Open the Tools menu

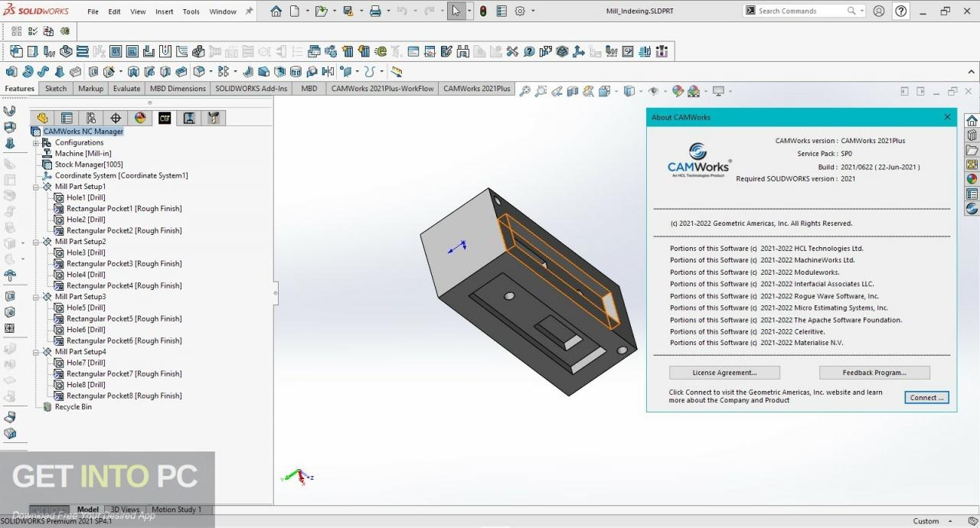coord(191,11)
